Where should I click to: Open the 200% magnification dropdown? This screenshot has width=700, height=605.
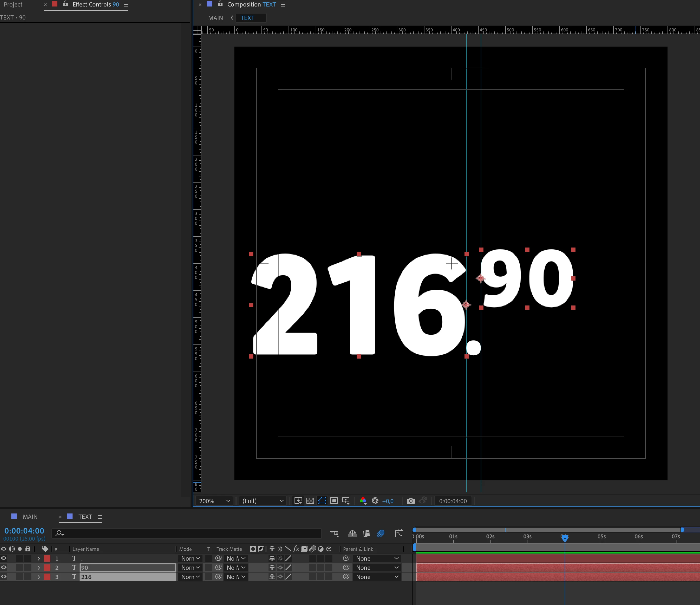pyautogui.click(x=214, y=501)
